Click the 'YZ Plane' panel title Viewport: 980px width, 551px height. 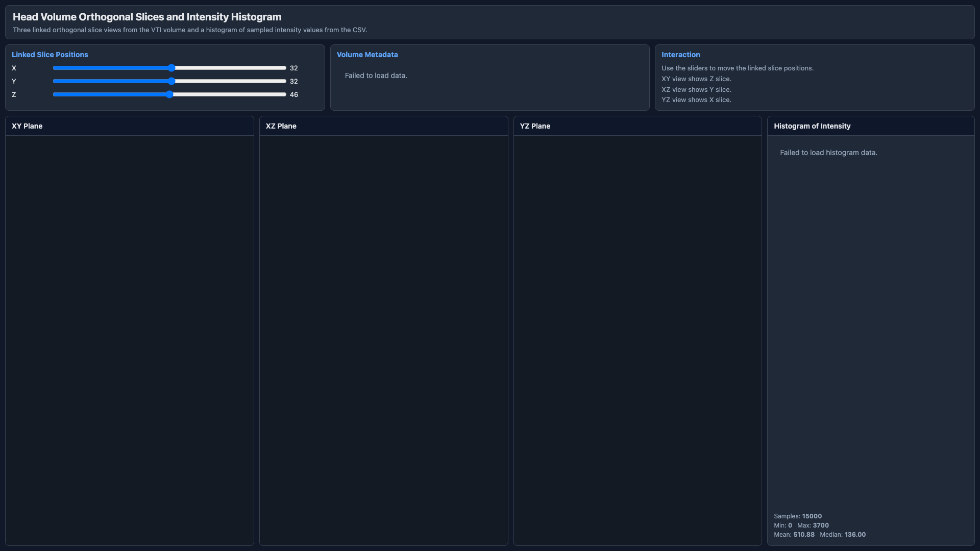(x=535, y=126)
